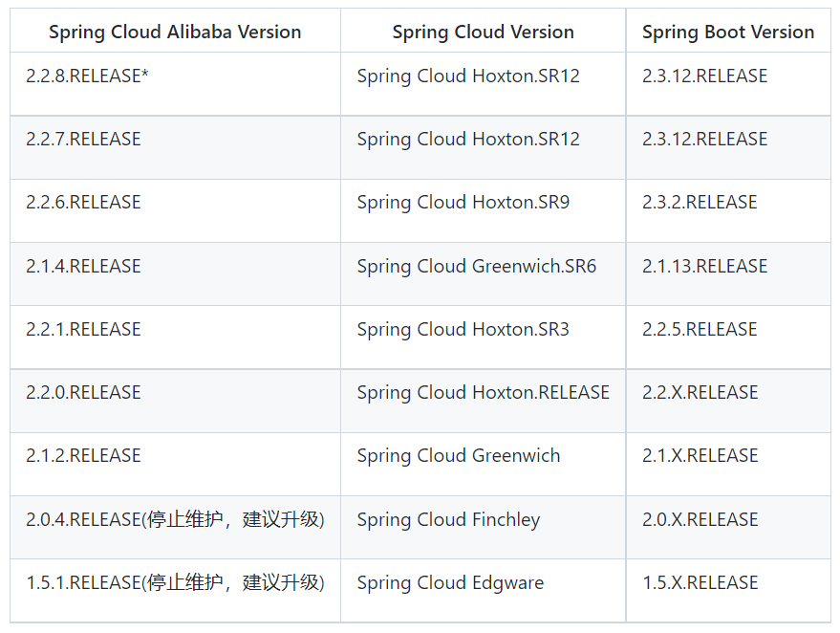Select the 2.1.2.RELEASE cell
The image size is (840, 633).
pyautogui.click(x=175, y=464)
